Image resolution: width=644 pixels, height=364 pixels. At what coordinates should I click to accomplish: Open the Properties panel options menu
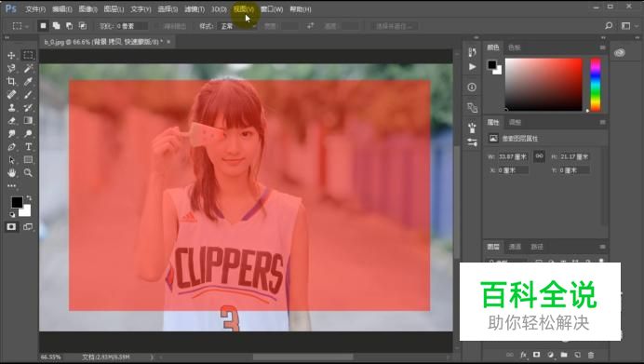(x=602, y=123)
